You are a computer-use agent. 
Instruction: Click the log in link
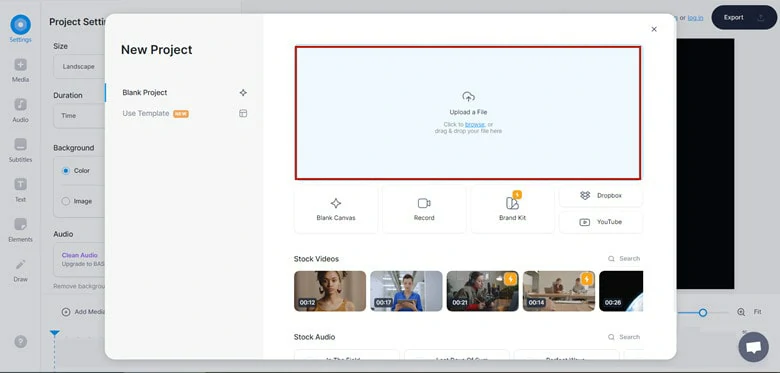click(x=695, y=18)
